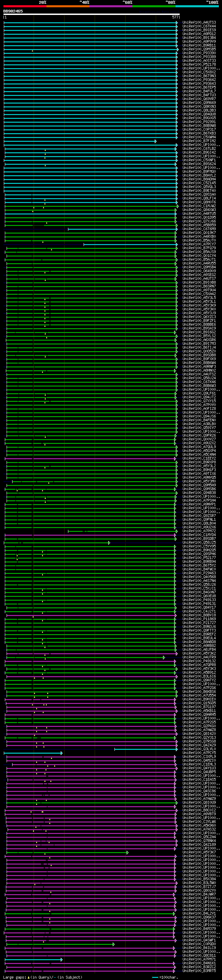The width and height of the screenshot is (222, 980).
Task: Click the red 20% identity legend bar
Action: [x=25, y=6]
